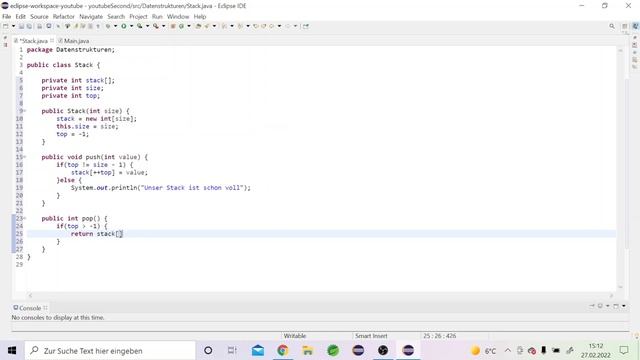Screen dimensions: 640x360
Task: Open the New Java Class dropdown arrow
Action: [x=189, y=26]
